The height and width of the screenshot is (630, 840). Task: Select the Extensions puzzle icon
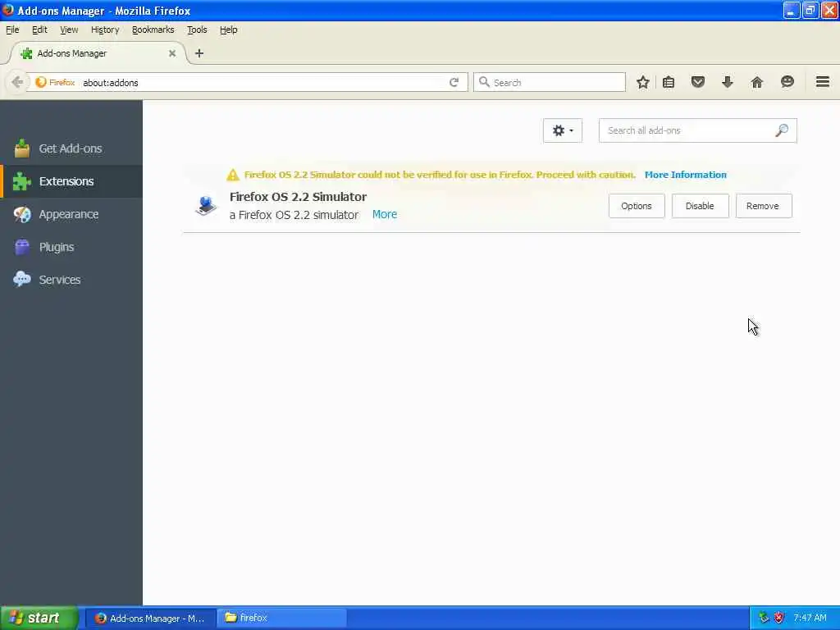click(22, 181)
